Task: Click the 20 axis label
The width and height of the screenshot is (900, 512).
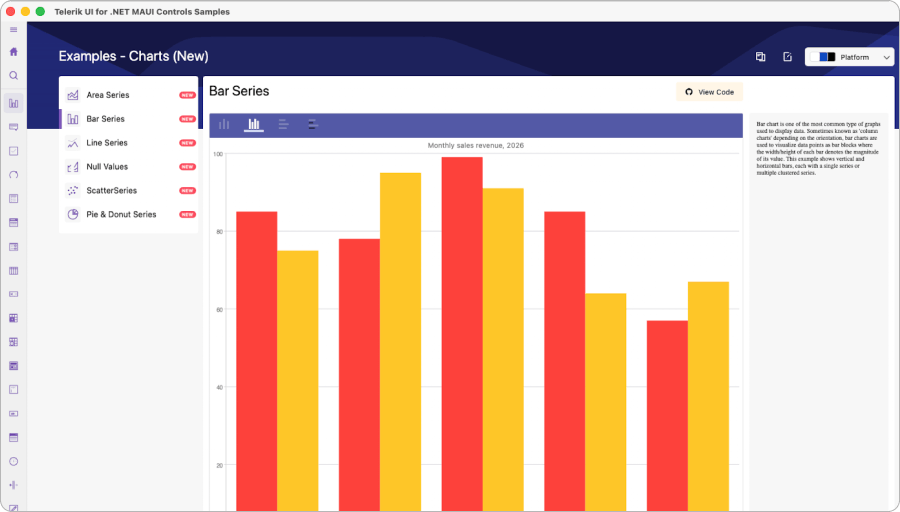Action: pyautogui.click(x=219, y=466)
